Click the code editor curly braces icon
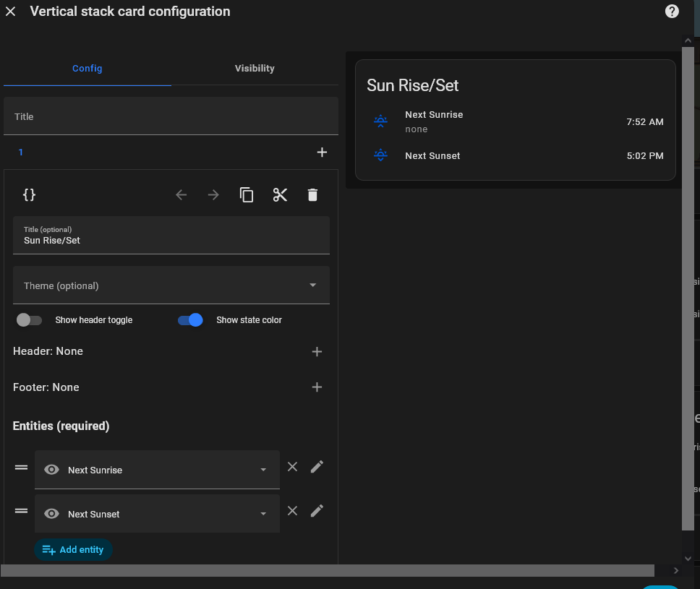The image size is (700, 589). [29, 195]
